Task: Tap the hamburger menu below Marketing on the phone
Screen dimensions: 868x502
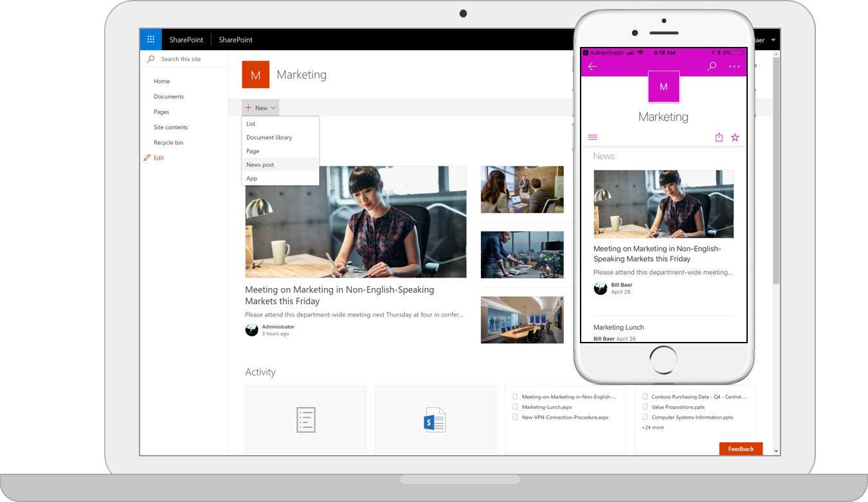Action: [592, 137]
